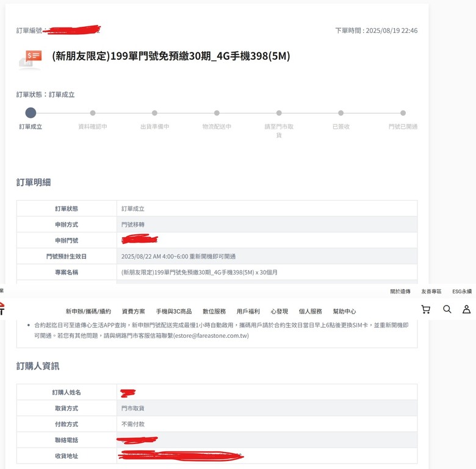Click the 2025/08/22 AM 4:00~6:00 value
The height and width of the screenshot is (469, 476).
click(178, 256)
